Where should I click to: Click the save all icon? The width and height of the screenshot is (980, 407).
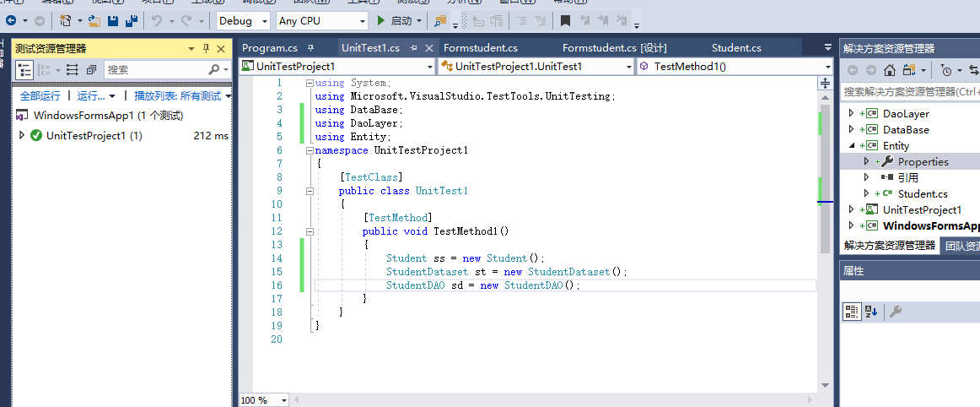132,20
